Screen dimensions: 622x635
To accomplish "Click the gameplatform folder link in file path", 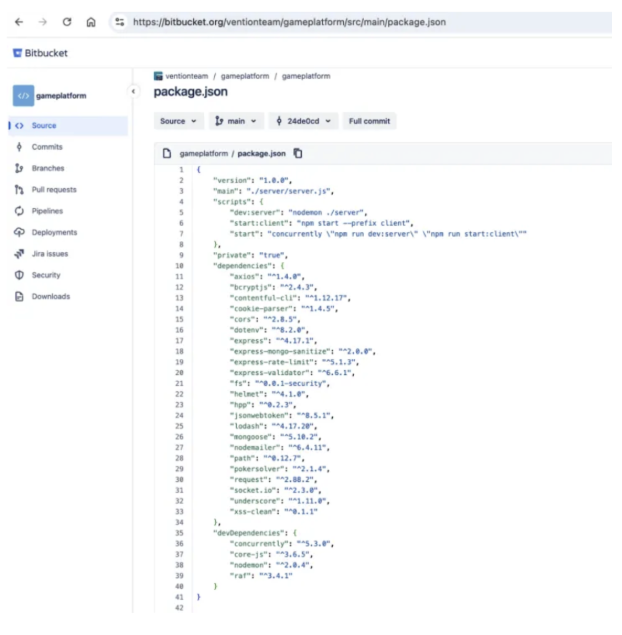I will (205, 153).
